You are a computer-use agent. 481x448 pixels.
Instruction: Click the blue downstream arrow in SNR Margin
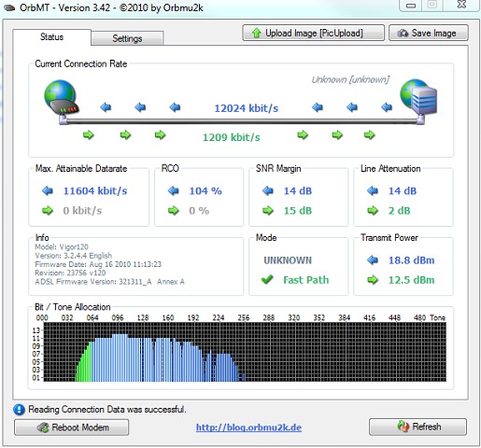(268, 190)
